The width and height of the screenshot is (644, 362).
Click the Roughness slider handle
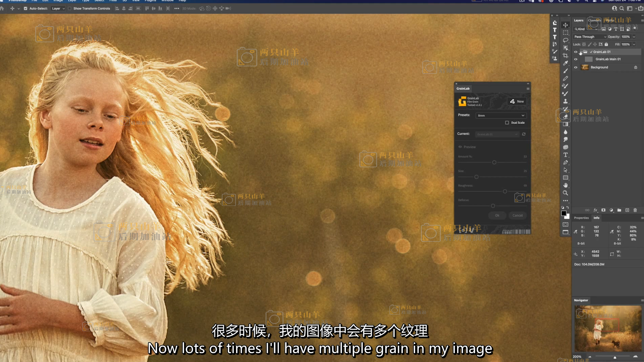[505, 191]
